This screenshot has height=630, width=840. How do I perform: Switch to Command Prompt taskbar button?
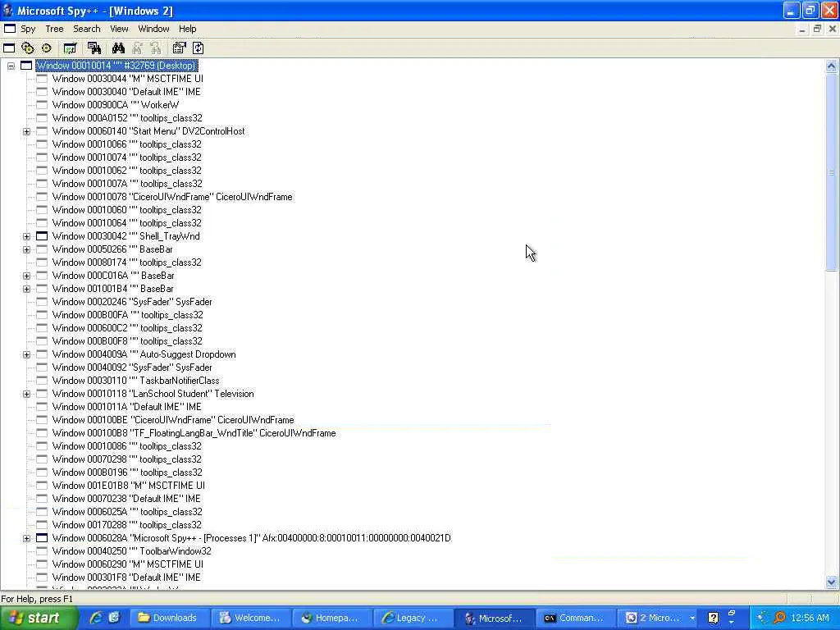tap(576, 619)
